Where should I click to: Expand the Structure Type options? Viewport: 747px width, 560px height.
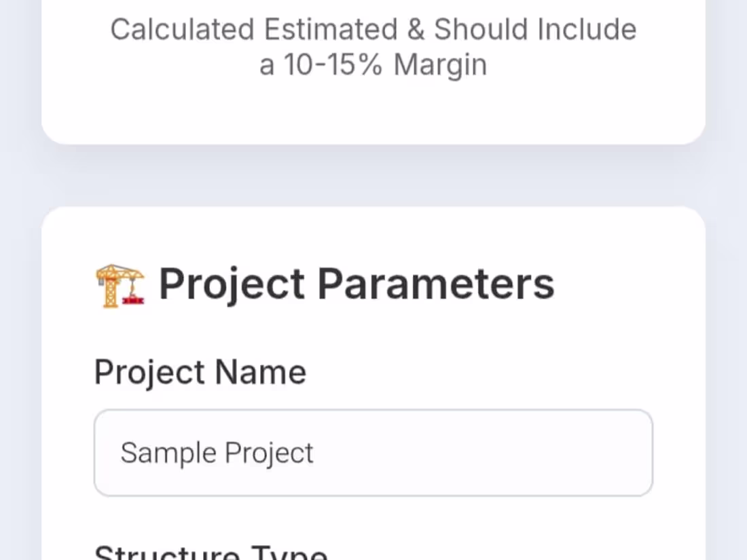coord(210,550)
